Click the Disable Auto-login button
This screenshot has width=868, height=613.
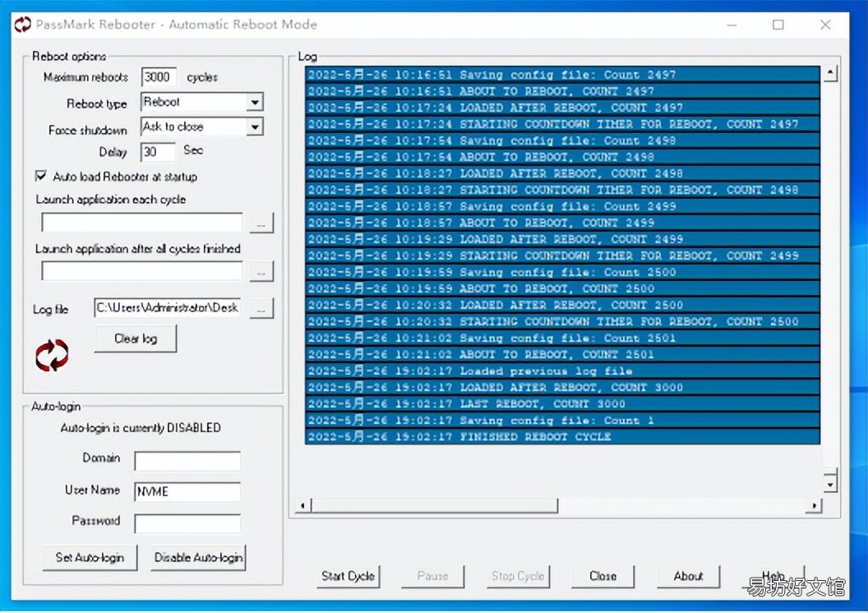198,558
